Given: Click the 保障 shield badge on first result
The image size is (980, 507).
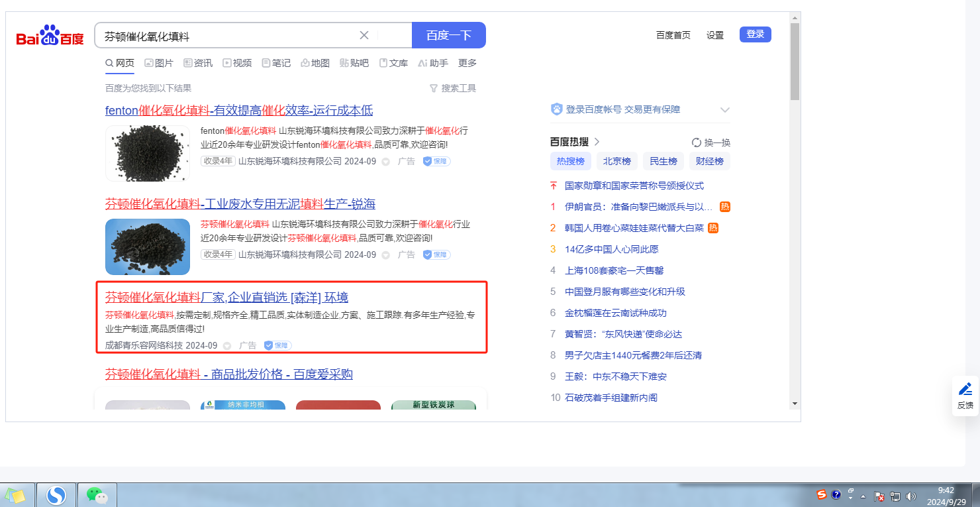Looking at the screenshot, I should tap(436, 161).
